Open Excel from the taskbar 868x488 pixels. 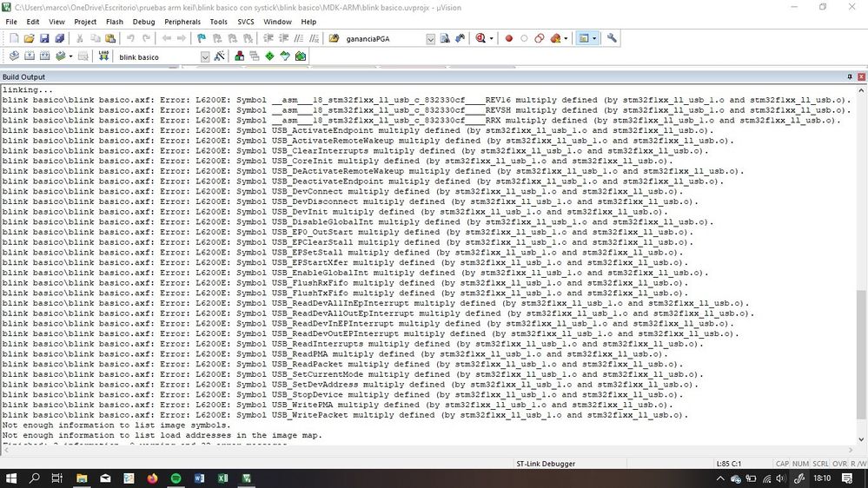[223, 478]
